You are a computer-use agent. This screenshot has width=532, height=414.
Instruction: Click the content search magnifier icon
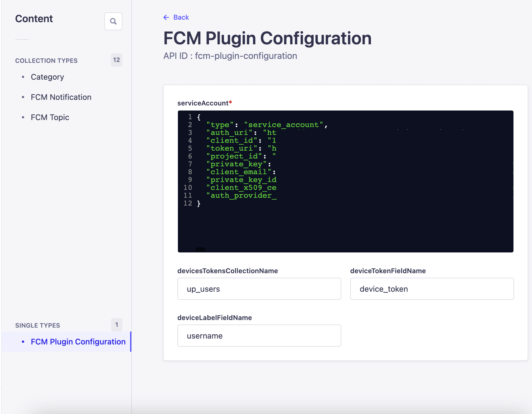pos(113,21)
